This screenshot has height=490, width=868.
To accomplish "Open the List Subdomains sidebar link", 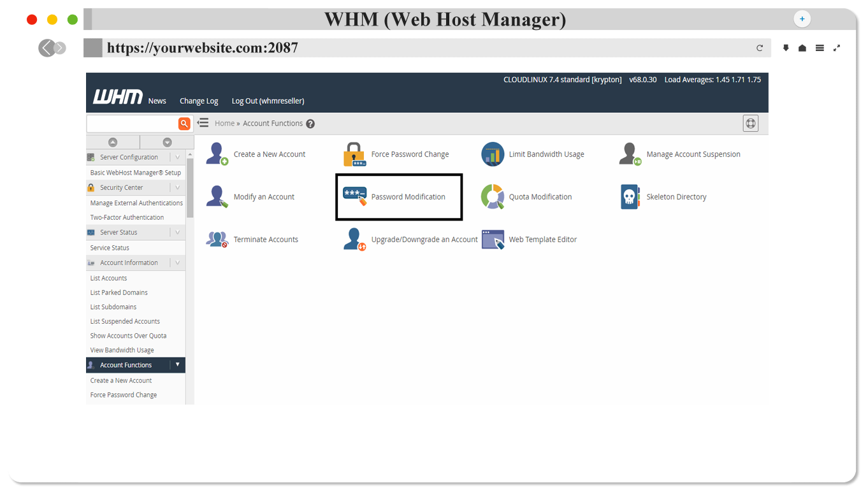I will pos(113,307).
